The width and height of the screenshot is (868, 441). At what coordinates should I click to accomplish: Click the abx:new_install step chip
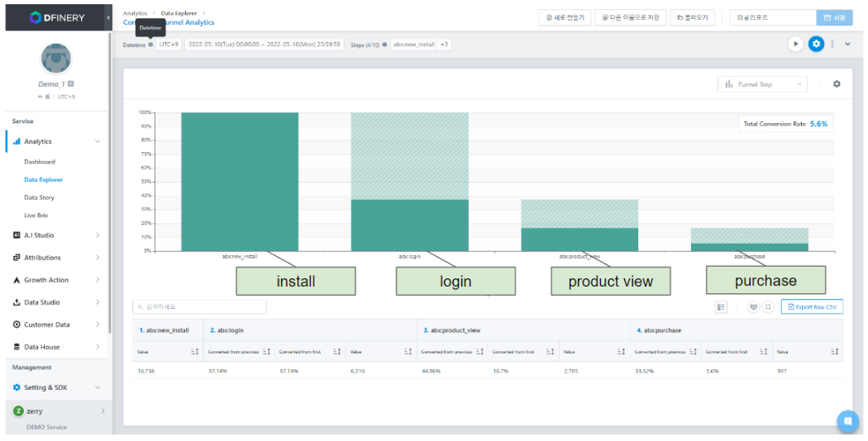pos(413,45)
